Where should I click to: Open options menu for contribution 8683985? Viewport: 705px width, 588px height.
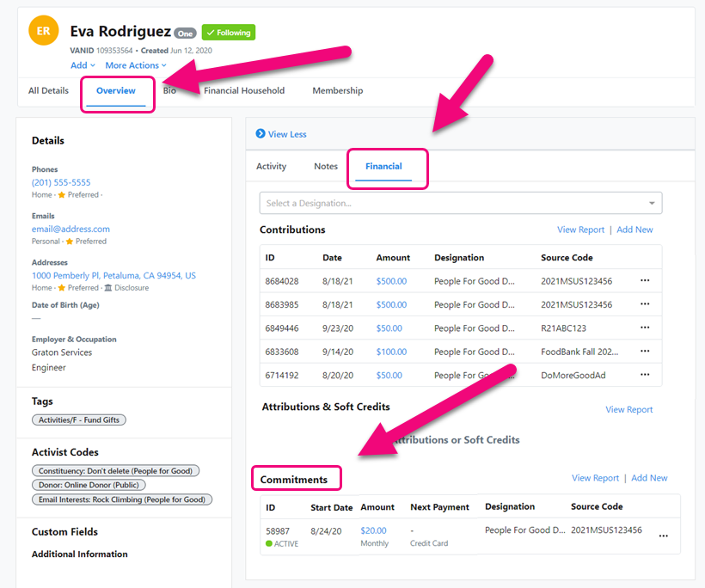click(645, 304)
